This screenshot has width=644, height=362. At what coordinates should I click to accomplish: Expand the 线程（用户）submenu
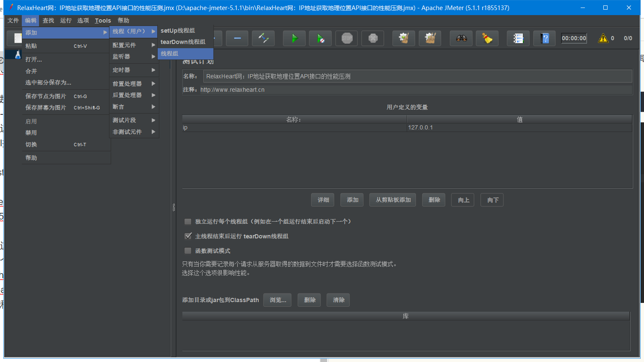click(x=133, y=31)
